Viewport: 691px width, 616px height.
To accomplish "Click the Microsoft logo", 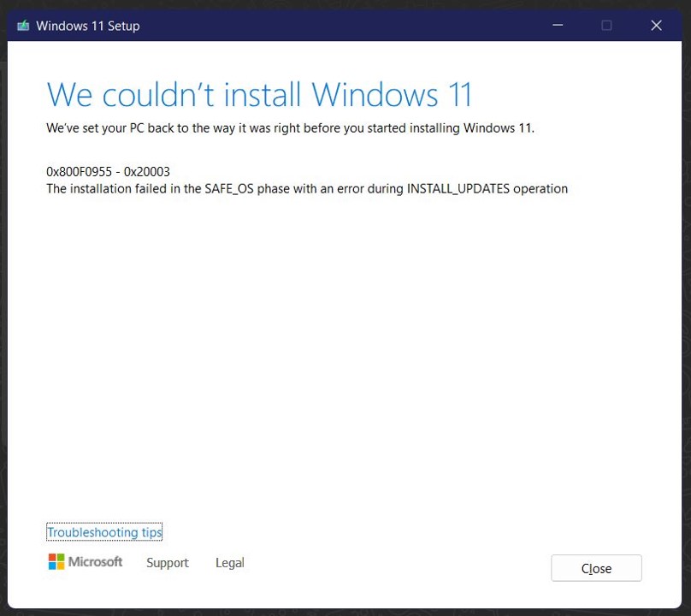I will 85,562.
